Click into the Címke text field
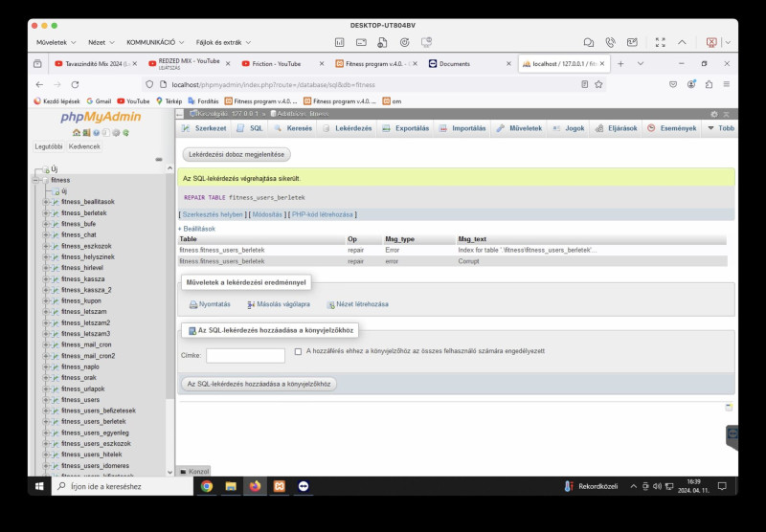Image resolution: width=766 pixels, height=532 pixels. [245, 356]
